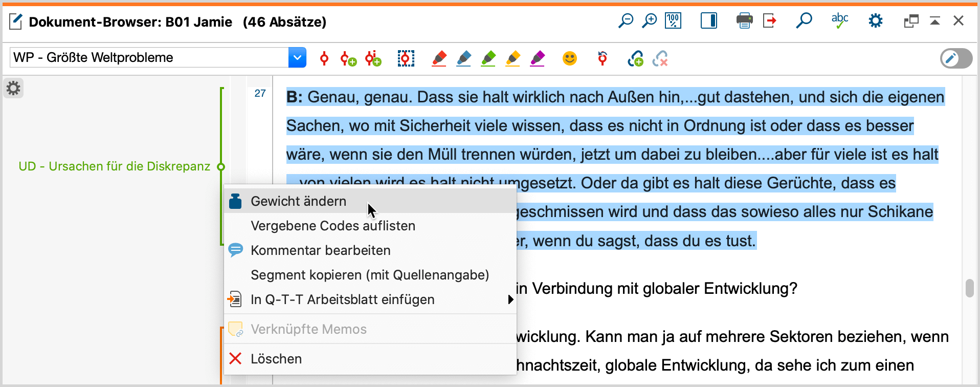This screenshot has width=980, height=387.
Task: Choose Löschen from context menu
Action: click(370, 359)
